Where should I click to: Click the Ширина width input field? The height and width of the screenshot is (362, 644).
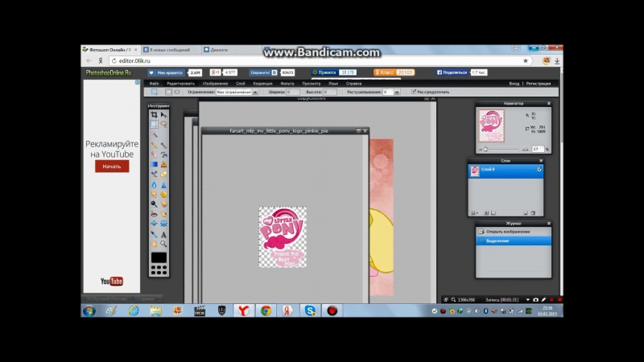click(x=293, y=92)
